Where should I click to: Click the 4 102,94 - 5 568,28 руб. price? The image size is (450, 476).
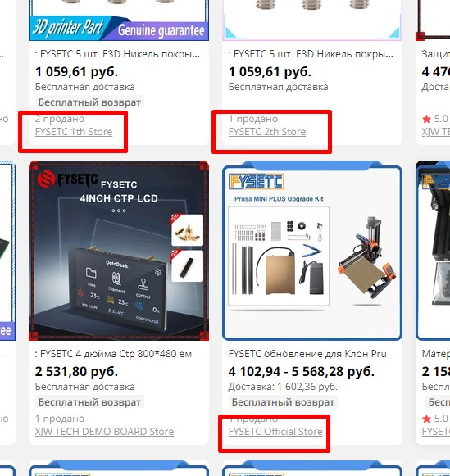point(301,372)
